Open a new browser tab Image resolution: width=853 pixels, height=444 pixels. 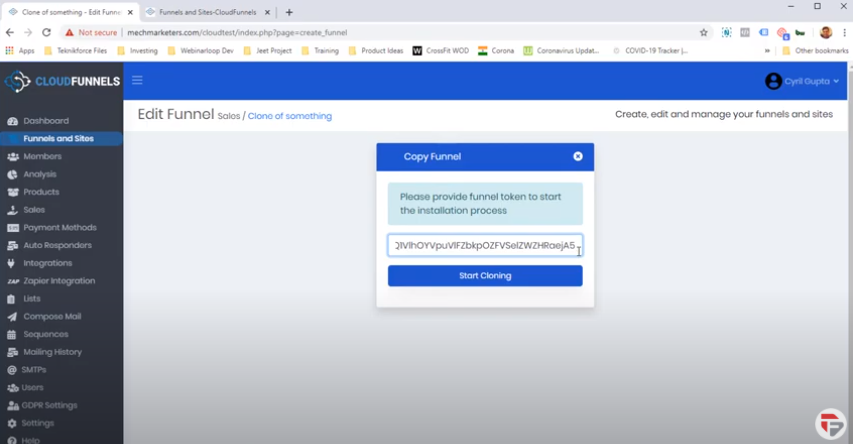coord(289,12)
